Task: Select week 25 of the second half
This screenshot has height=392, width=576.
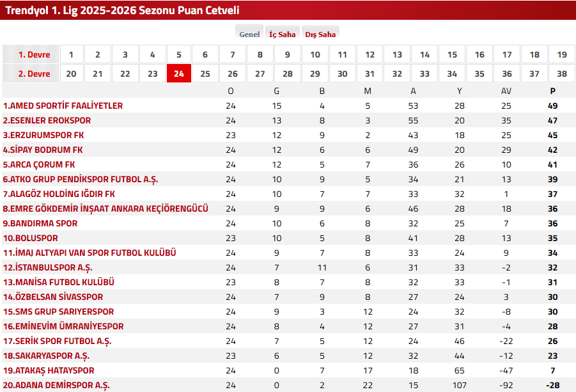Action: click(205, 74)
